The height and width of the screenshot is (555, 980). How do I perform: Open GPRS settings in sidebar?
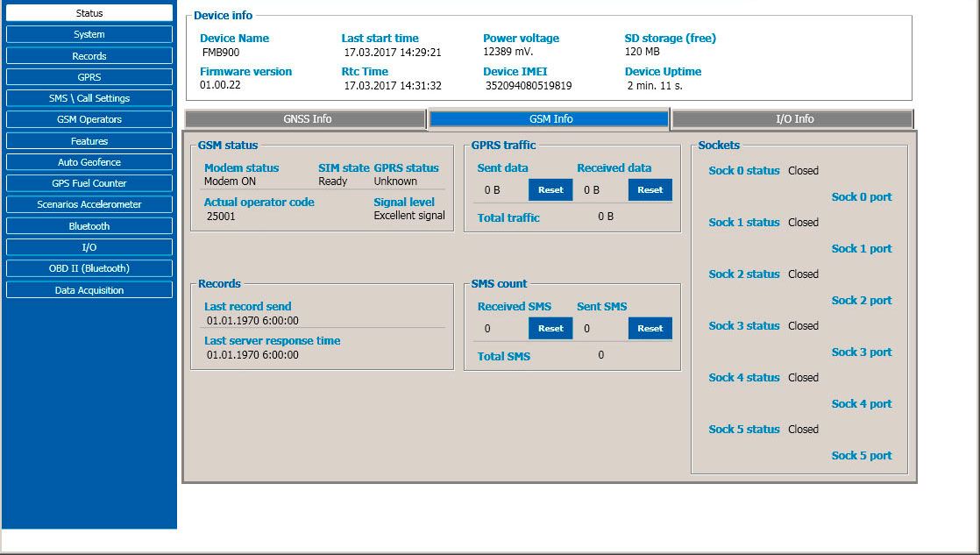click(x=89, y=77)
